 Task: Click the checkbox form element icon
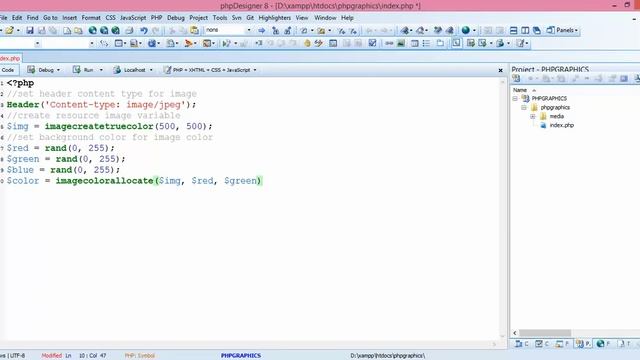[x=372, y=43]
